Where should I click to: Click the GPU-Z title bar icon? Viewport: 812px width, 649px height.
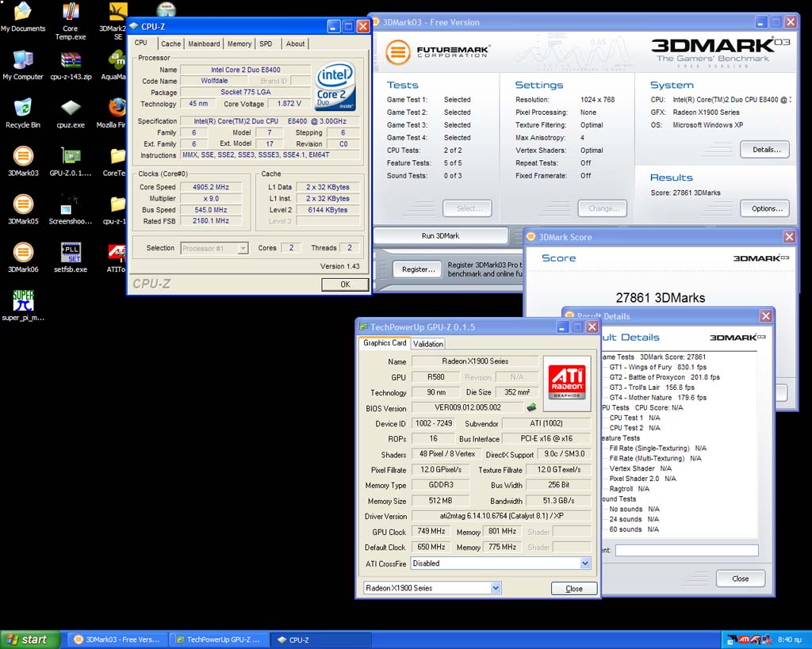pyautogui.click(x=363, y=326)
